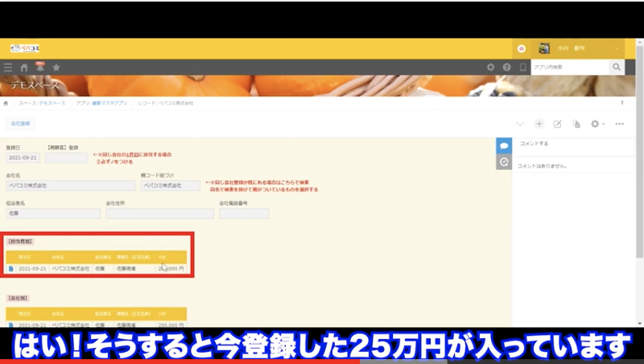Open bookmarks star icon
This screenshot has height=364, width=644.
pyautogui.click(x=56, y=68)
